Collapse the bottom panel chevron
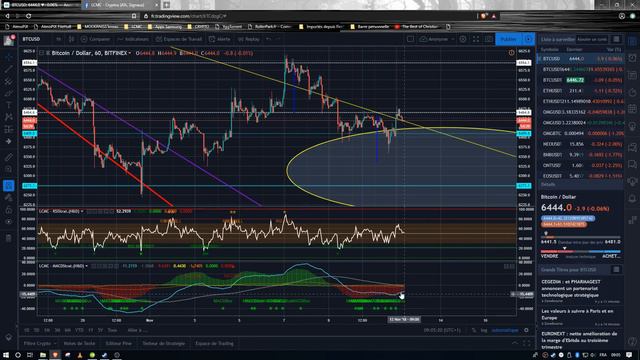Viewport: 640px width, 360px height. pyautogui.click(x=514, y=343)
